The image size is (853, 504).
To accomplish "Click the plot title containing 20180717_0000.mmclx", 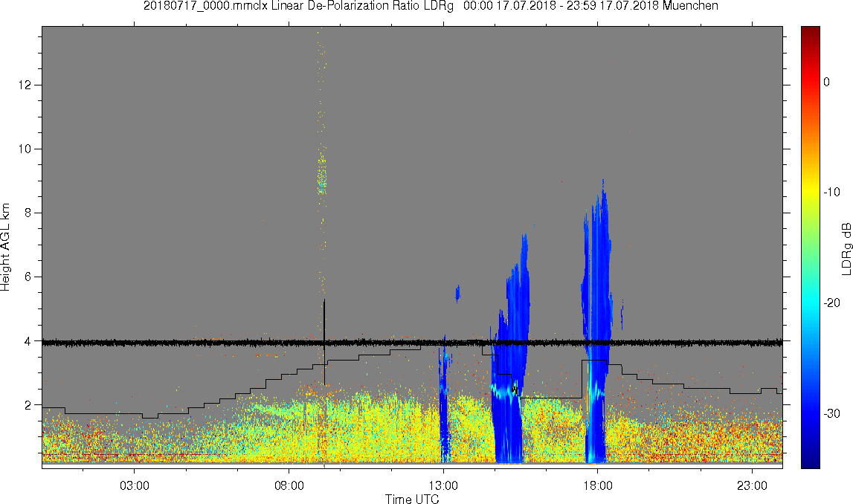I will coord(431,6).
